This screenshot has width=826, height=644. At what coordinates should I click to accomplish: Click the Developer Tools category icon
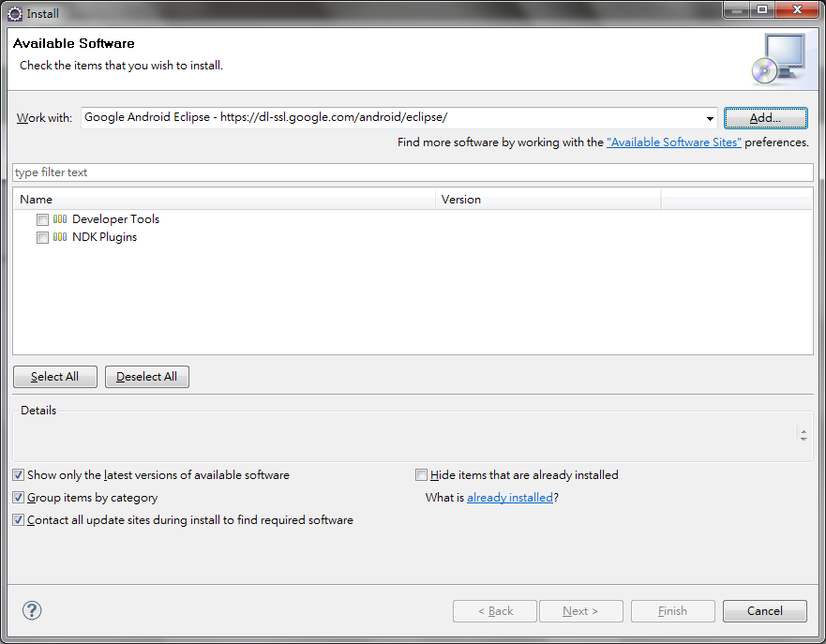coord(60,219)
